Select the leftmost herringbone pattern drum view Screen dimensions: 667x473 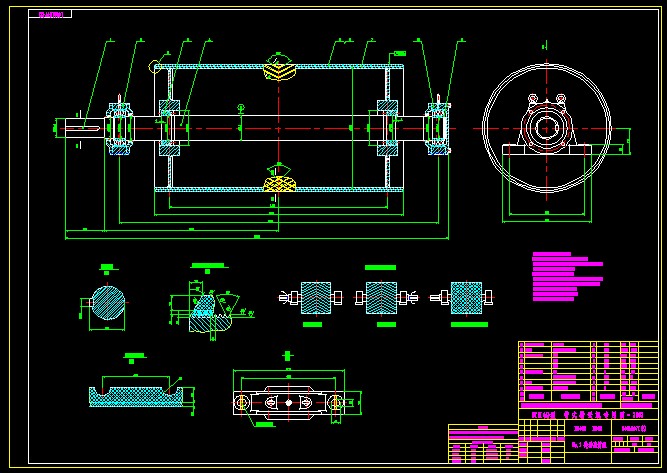[312, 298]
